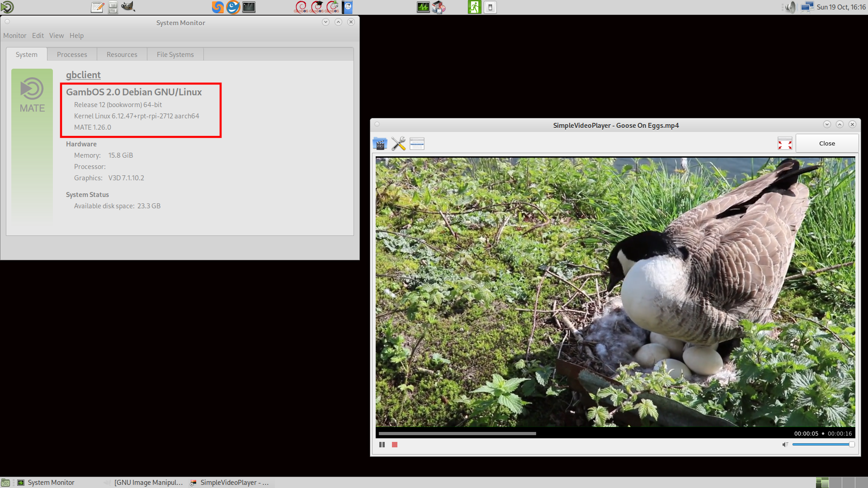
Task: Open SimpleVideoPlayer settings with wrench icon
Action: click(398, 143)
